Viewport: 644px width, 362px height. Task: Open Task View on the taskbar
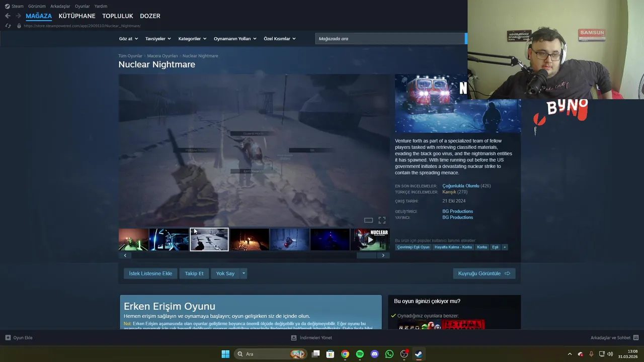(x=315, y=354)
